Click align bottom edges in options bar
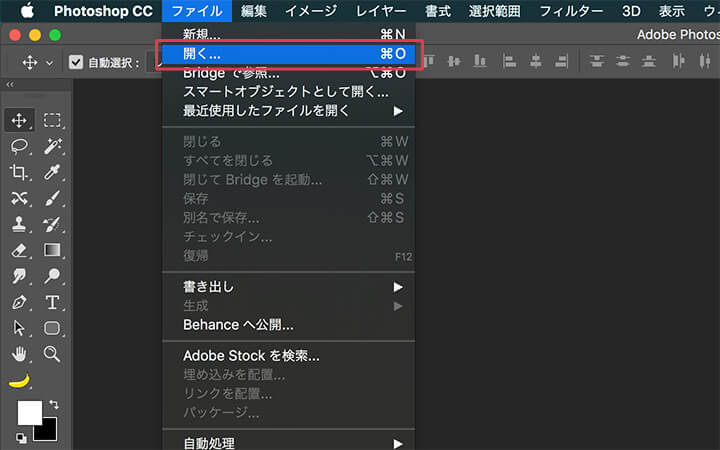 click(x=480, y=61)
